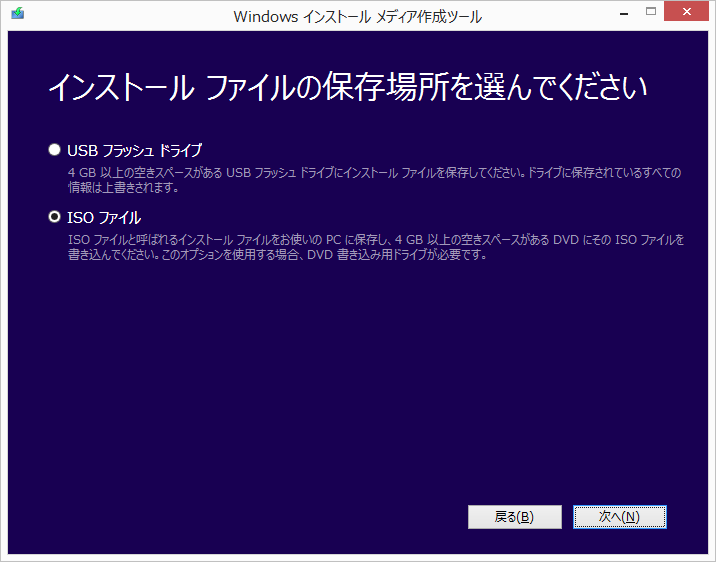Viewport: 716px width, 562px height.
Task: Click the 戻る(B) back button
Action: click(515, 517)
